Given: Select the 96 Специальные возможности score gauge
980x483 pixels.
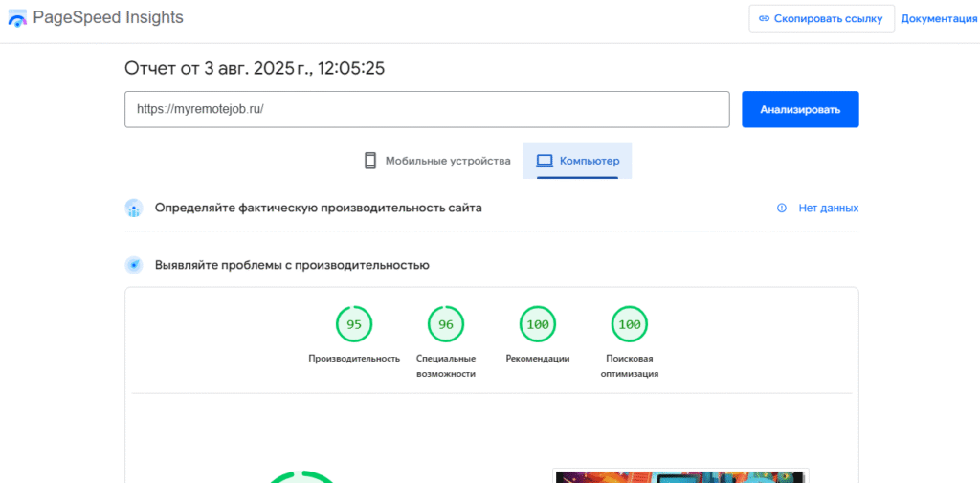Looking at the screenshot, I should 446,324.
